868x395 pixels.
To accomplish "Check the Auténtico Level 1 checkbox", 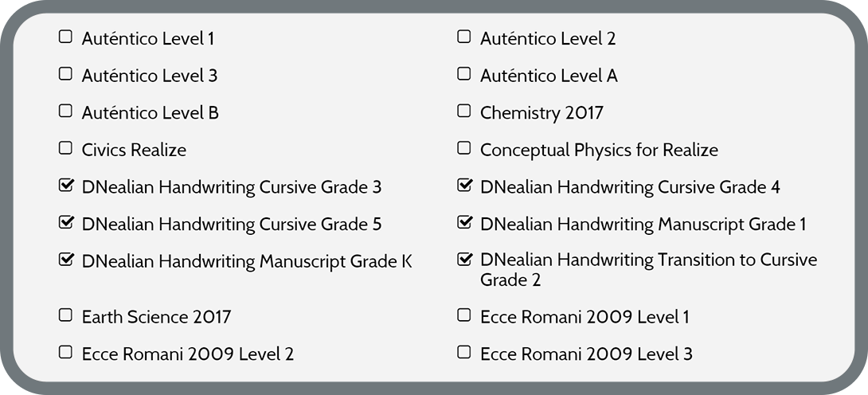I will (65, 37).
